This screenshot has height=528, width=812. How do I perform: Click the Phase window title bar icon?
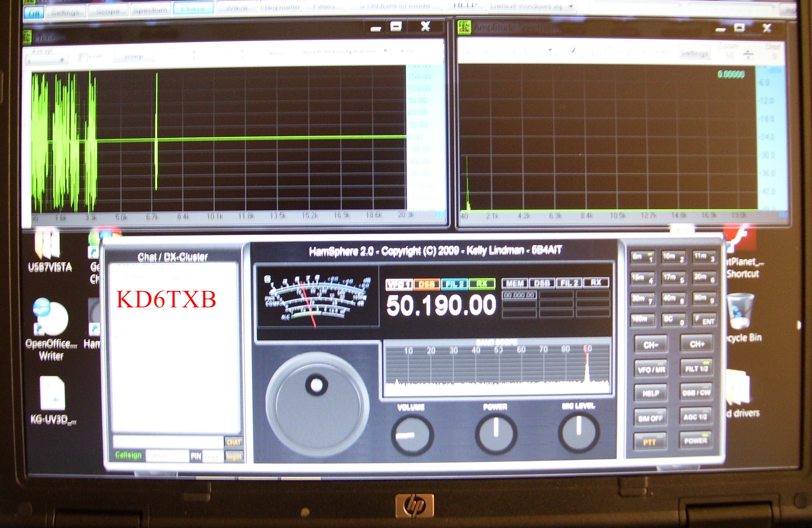[27, 37]
